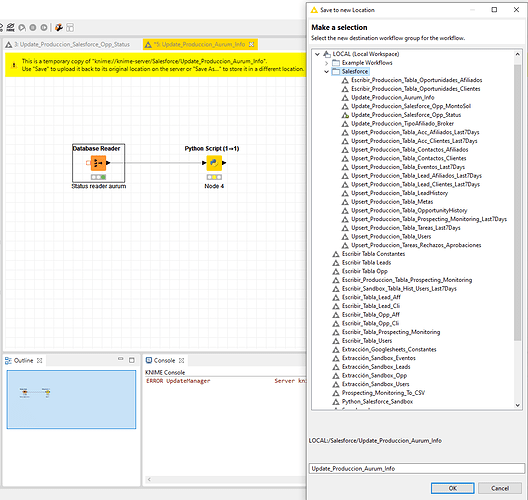
Task: Collapse the Salesforce folder chevron
Action: [x=326, y=71]
